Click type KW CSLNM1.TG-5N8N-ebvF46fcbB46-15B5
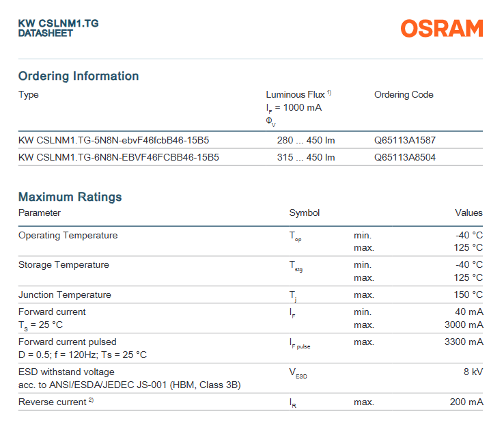Screen dimensions: 504x442 pos(113,141)
